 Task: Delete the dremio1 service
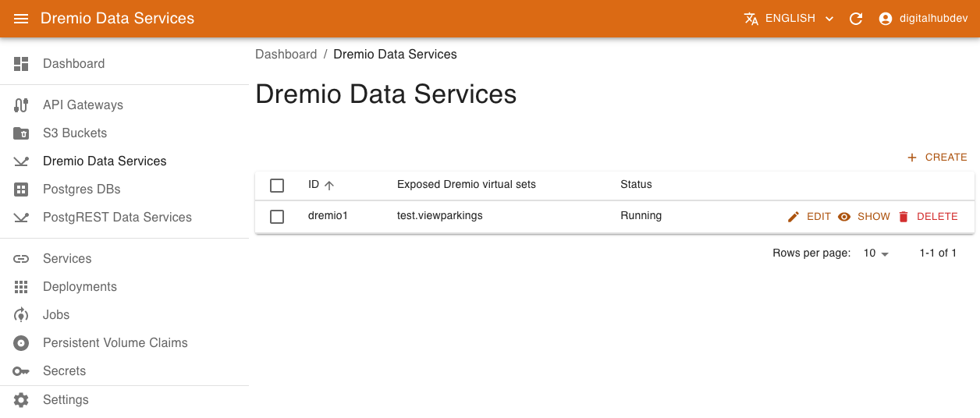pos(928,217)
